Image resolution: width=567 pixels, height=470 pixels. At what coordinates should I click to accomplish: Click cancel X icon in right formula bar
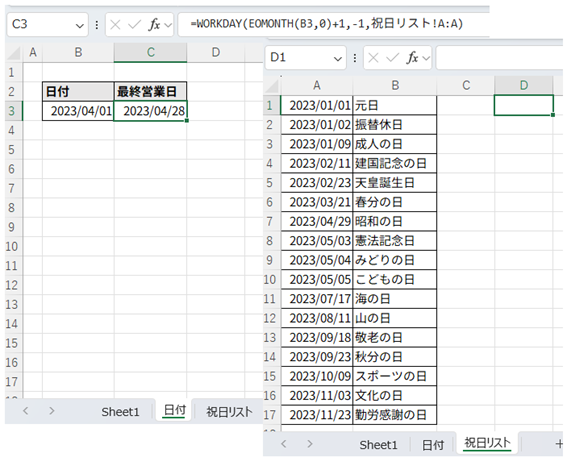(373, 58)
